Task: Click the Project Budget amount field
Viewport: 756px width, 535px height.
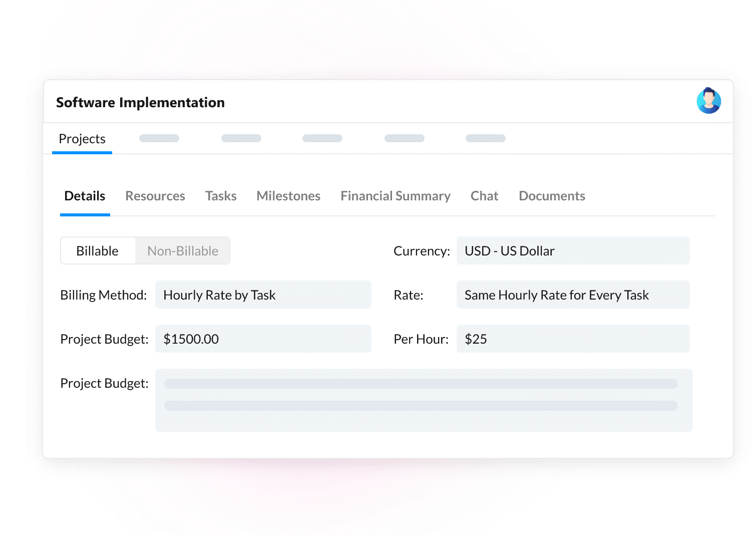Action: (263, 339)
